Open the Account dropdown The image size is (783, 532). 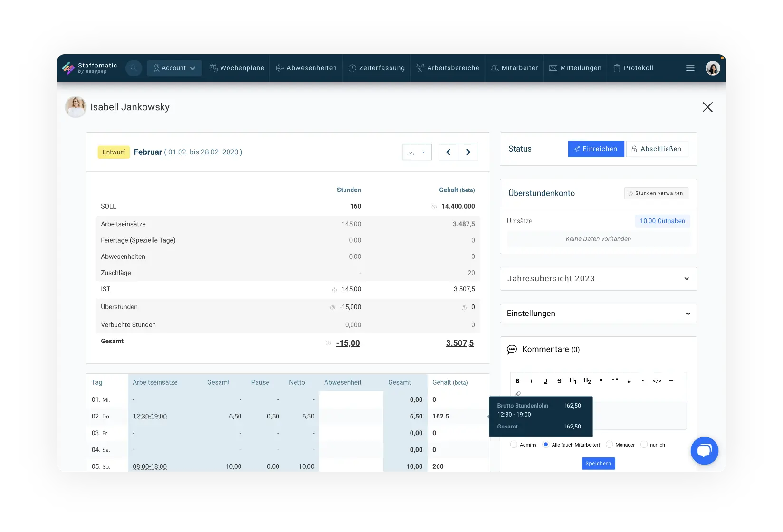pos(174,68)
